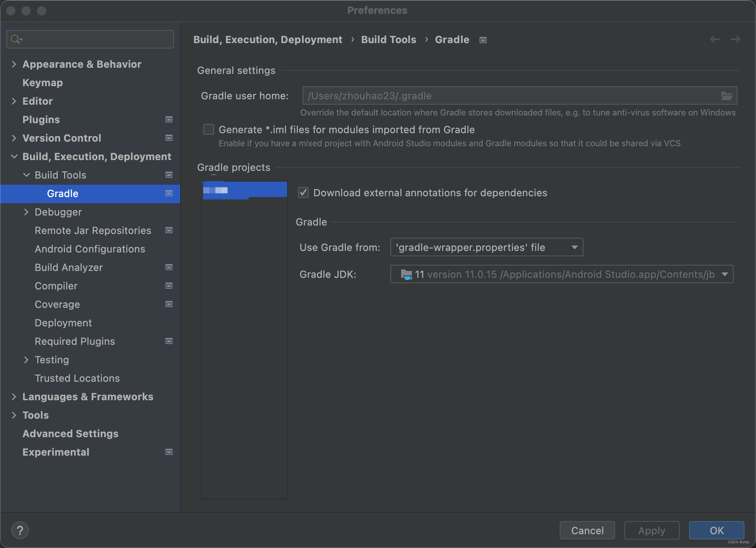Click the project-level icon next to the Plugins item
The height and width of the screenshot is (548, 756).
point(169,120)
